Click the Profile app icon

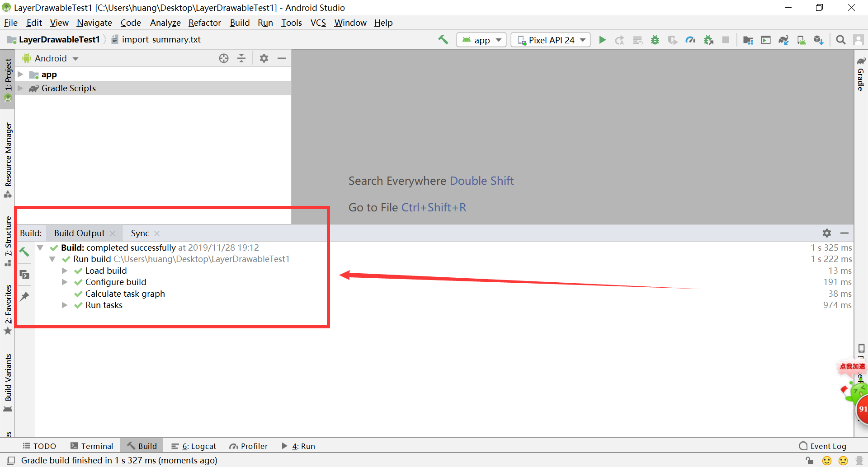690,40
